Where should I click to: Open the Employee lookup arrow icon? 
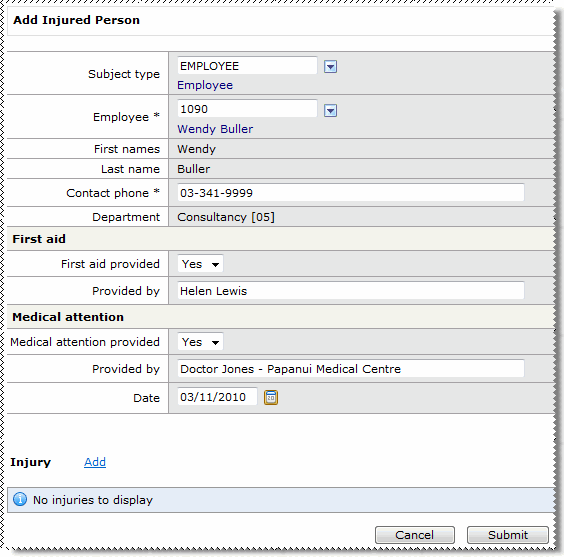pos(330,110)
